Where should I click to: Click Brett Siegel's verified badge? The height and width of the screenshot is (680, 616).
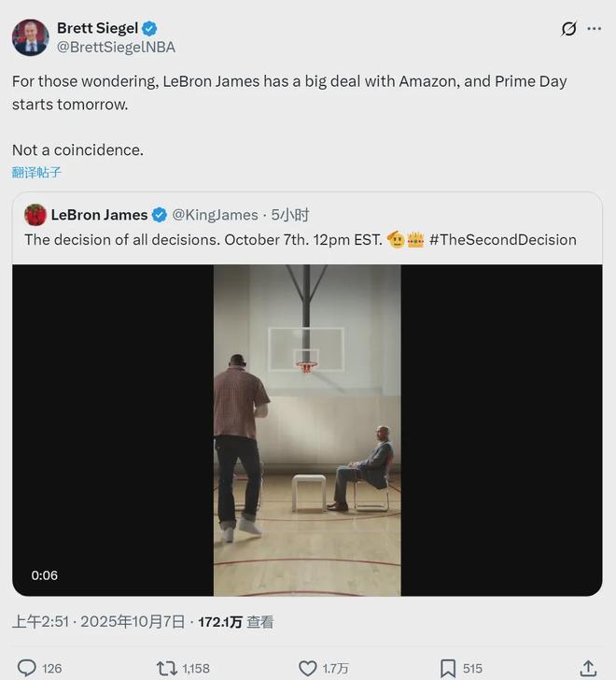coord(148,28)
